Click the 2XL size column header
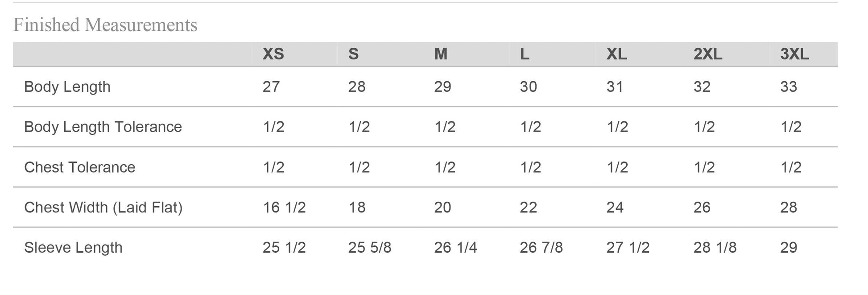Image resolution: width=868 pixels, height=295 pixels. (707, 54)
